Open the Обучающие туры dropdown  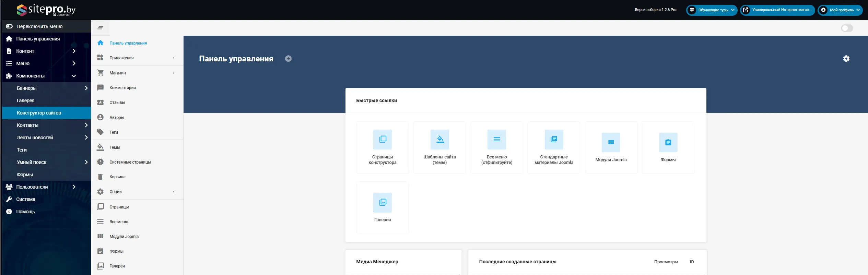pyautogui.click(x=712, y=10)
